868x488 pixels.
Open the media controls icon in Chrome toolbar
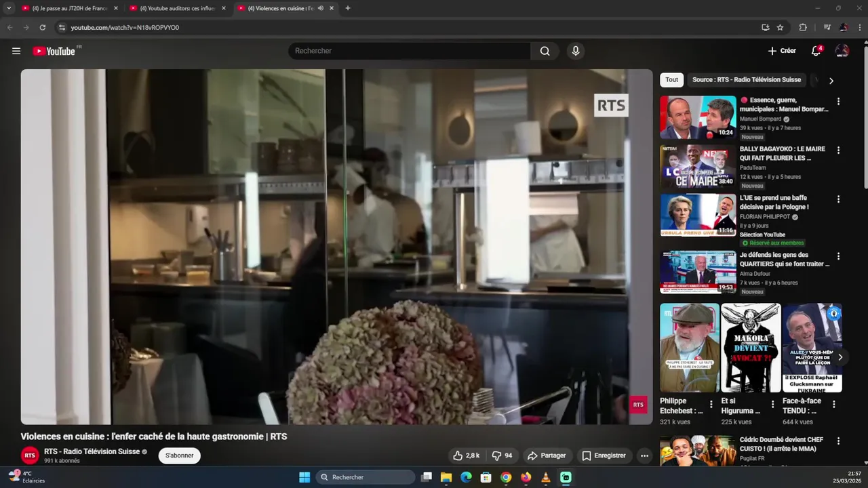click(827, 28)
